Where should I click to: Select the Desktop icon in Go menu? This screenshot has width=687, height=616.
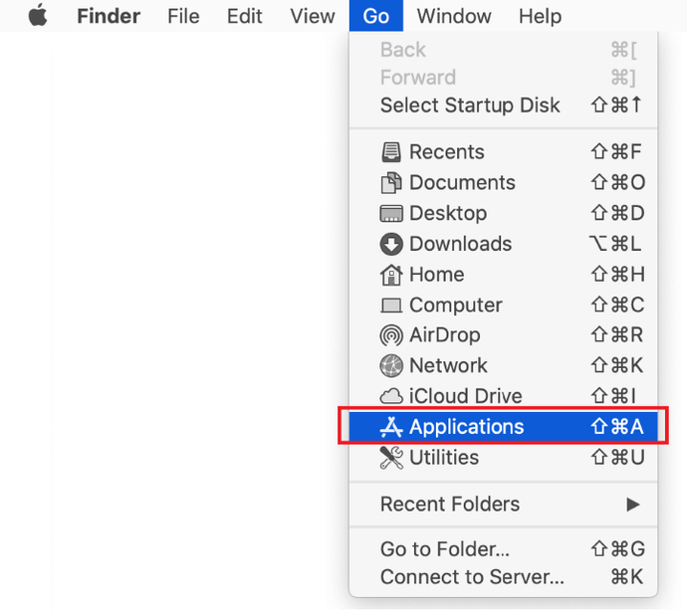tap(391, 214)
